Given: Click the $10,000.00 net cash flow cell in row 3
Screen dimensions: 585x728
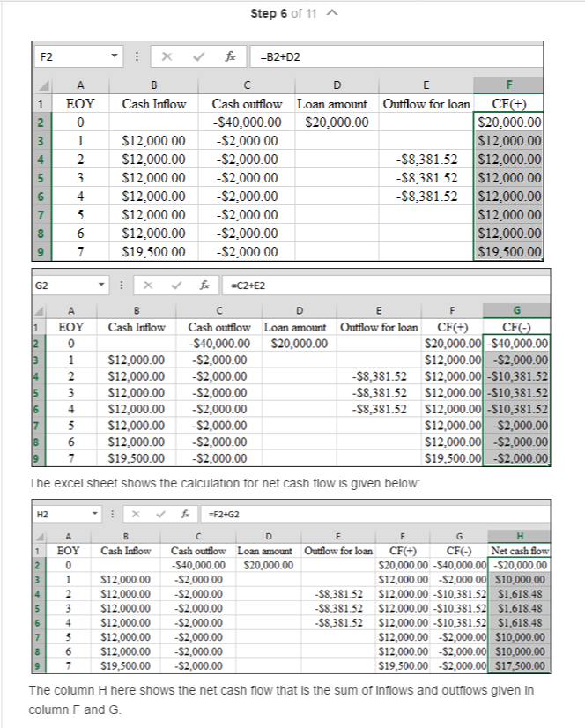Looking at the screenshot, I should point(519,579).
